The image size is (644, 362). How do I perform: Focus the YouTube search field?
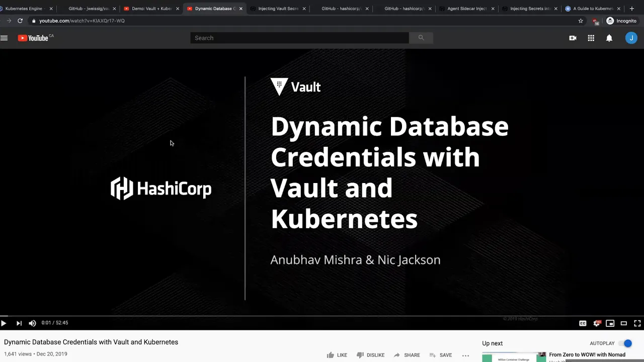click(299, 38)
